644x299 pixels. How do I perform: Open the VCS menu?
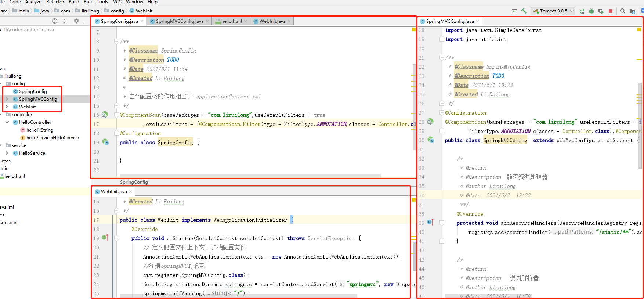click(117, 2)
